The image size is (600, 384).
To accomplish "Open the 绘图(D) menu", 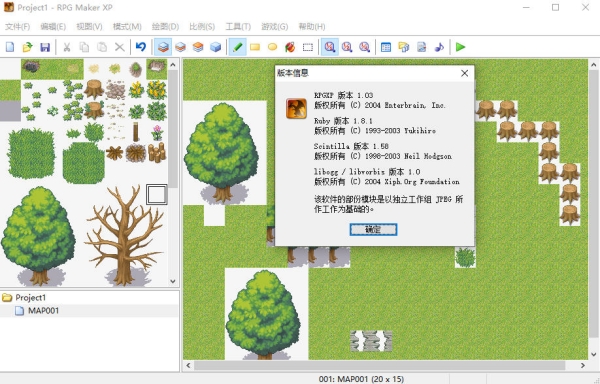I will (x=165, y=26).
